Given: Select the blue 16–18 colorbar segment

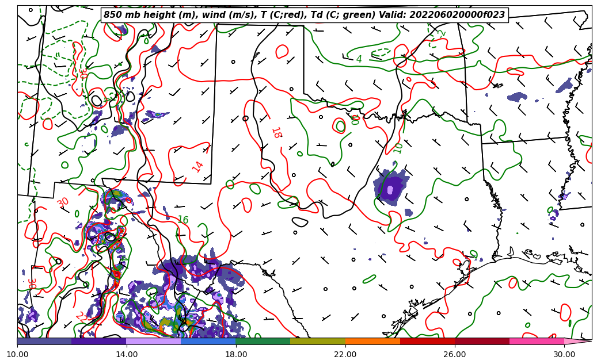Looking at the screenshot, I should 208,341.
